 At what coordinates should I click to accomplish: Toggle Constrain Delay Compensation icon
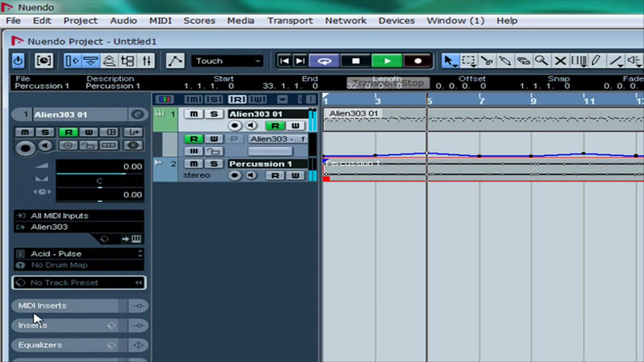[x=44, y=61]
